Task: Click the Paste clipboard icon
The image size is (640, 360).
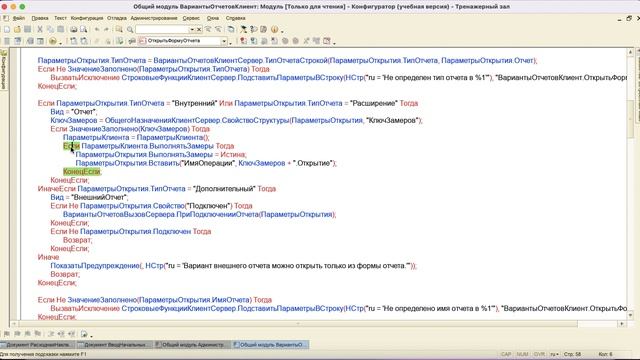Action: (x=60, y=29)
